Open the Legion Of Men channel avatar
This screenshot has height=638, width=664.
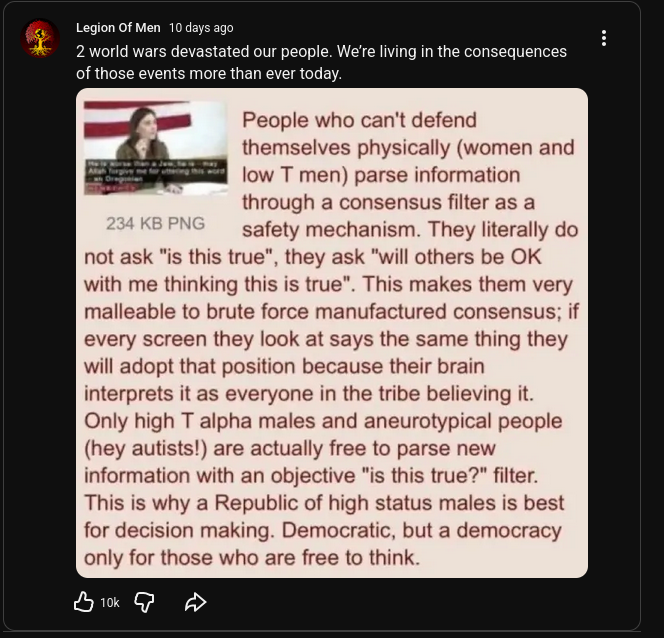tap(40, 39)
